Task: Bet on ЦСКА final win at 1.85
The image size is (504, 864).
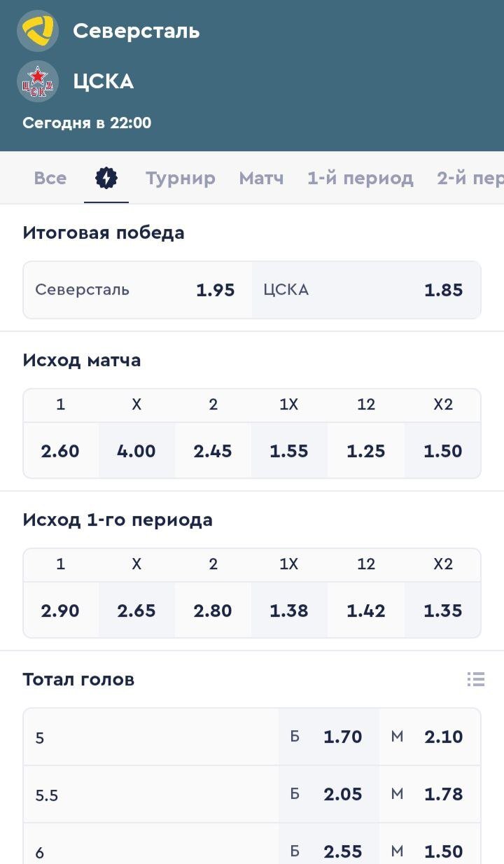Action: tap(366, 290)
